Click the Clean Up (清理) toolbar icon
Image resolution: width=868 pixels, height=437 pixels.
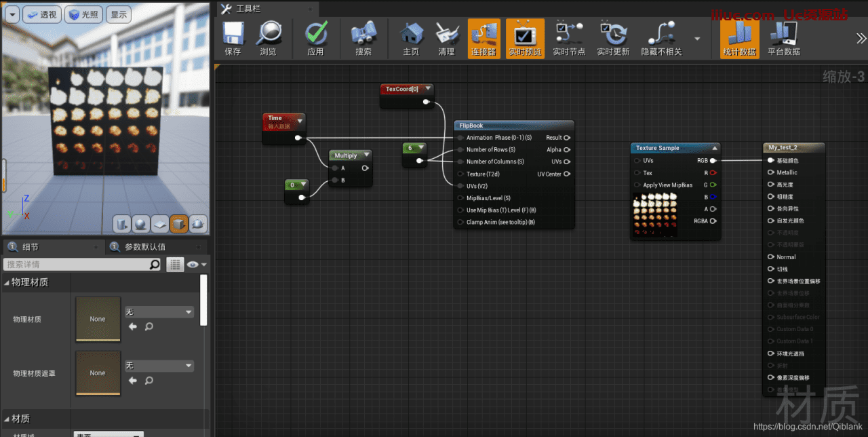[446, 38]
